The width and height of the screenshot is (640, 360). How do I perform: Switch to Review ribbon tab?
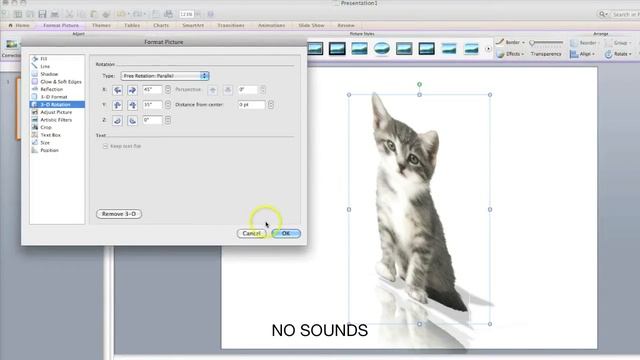(346, 25)
